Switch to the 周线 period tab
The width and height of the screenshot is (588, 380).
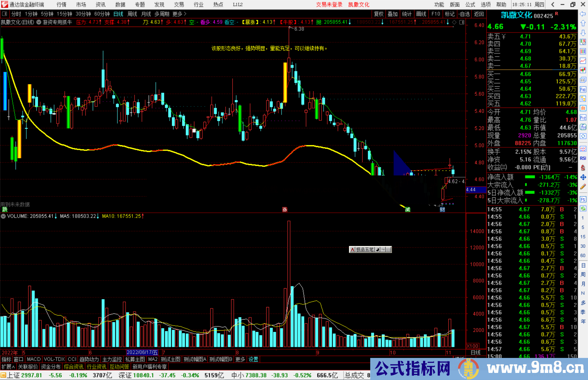pyautogui.click(x=132, y=14)
